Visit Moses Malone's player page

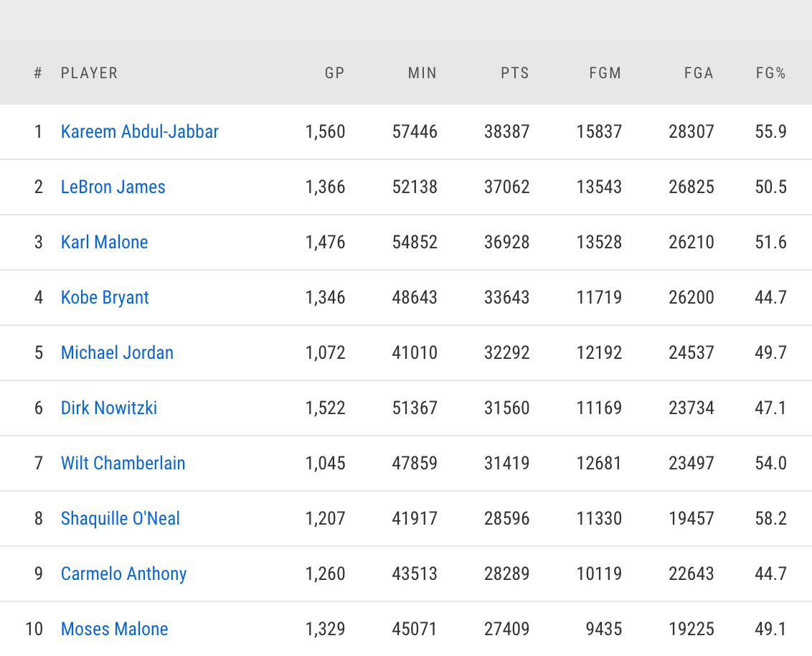[x=115, y=629]
